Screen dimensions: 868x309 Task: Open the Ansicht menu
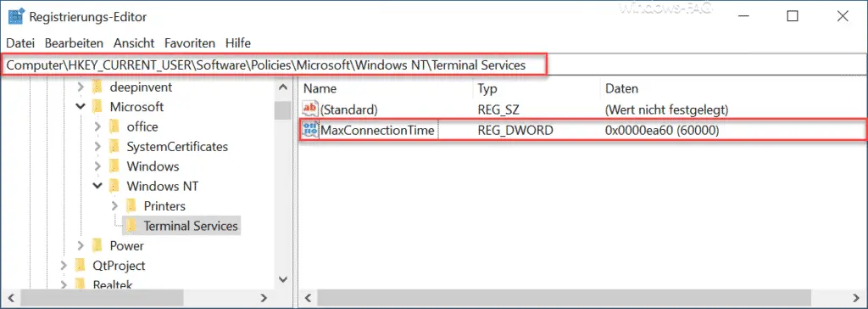[133, 42]
